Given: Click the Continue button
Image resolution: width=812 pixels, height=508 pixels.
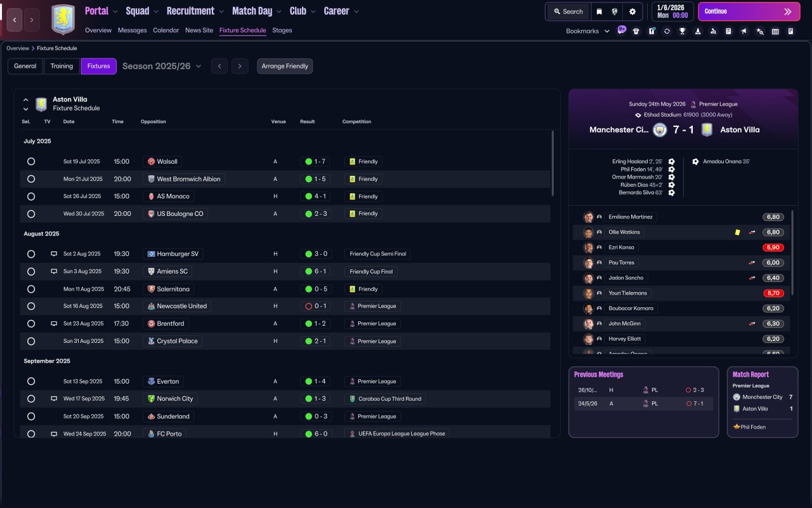Looking at the screenshot, I should point(749,11).
